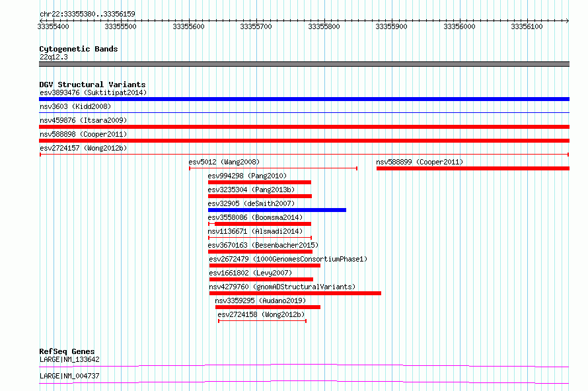Select the red esv3670163 variant bar
The height and width of the screenshot is (391, 588).
[260, 252]
